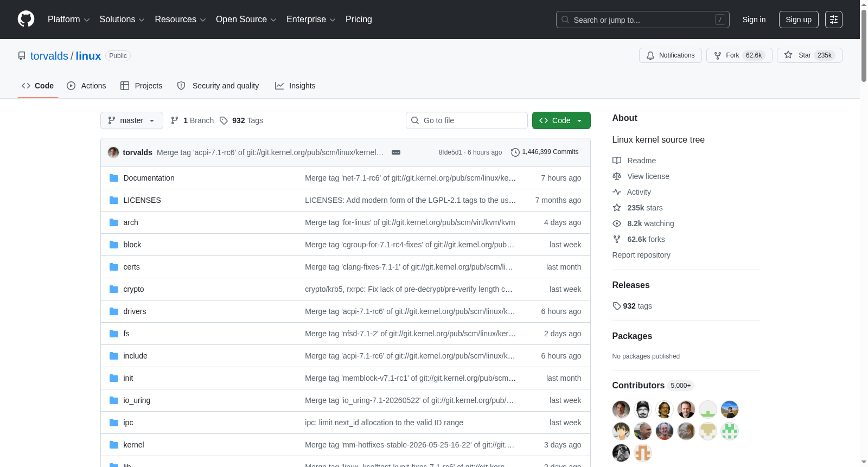This screenshot has height=467, width=868.
Task: Open torvalds avatar in latest commit
Action: click(113, 152)
